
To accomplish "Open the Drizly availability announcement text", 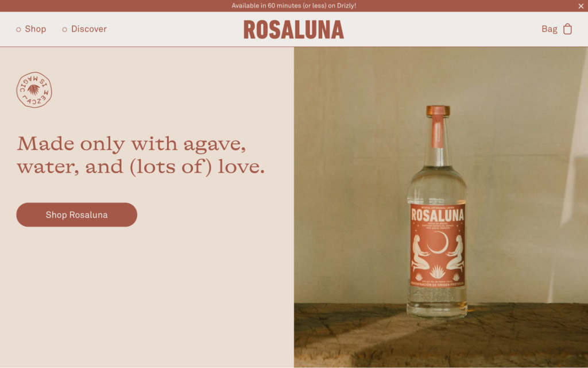I will pos(293,6).
